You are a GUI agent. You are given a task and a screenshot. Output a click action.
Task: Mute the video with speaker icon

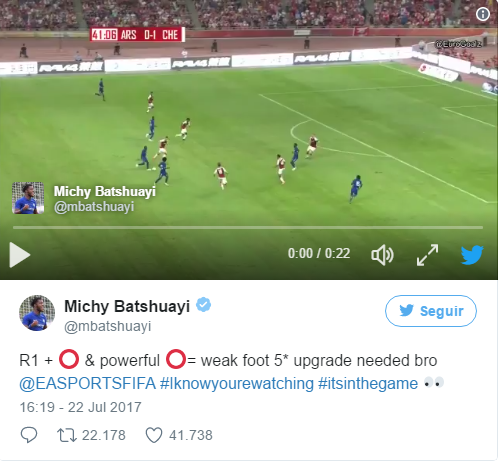click(382, 255)
